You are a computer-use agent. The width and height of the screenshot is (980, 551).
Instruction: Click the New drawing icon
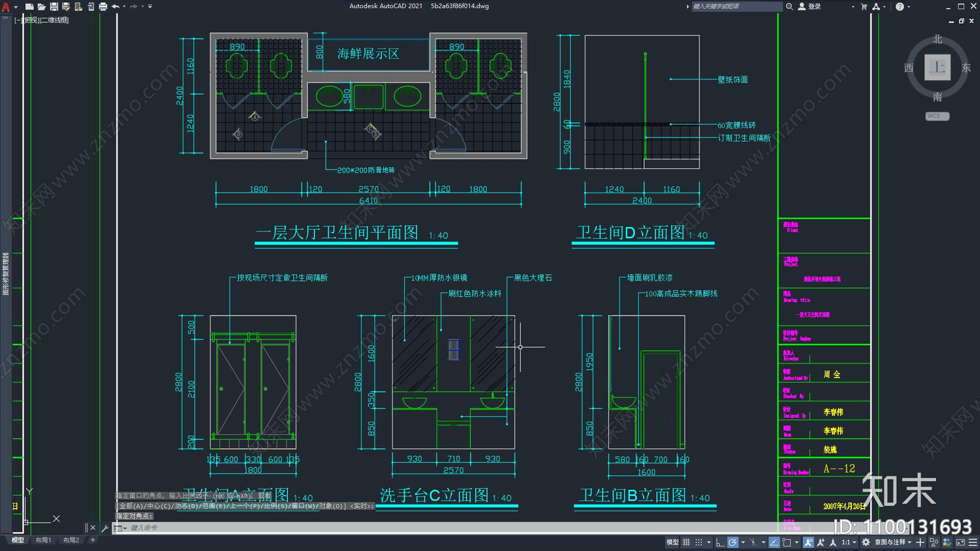[x=29, y=7]
